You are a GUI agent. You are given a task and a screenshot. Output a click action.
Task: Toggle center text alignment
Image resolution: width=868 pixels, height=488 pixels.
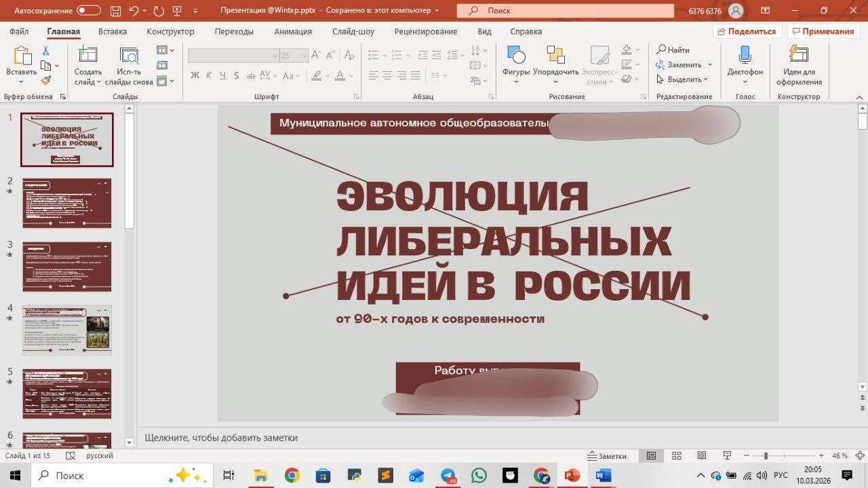[387, 75]
